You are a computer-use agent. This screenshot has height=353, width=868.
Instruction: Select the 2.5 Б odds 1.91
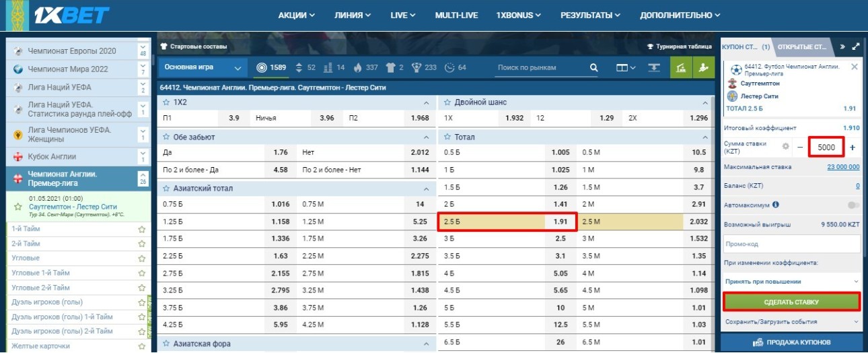[507, 222]
